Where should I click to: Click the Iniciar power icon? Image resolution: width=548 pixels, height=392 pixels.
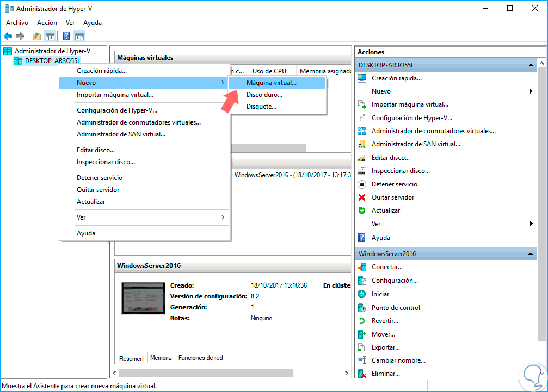[x=362, y=294]
